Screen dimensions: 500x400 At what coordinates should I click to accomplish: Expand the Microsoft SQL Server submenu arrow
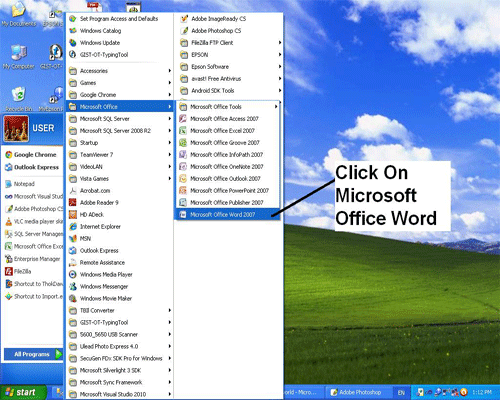(170, 119)
